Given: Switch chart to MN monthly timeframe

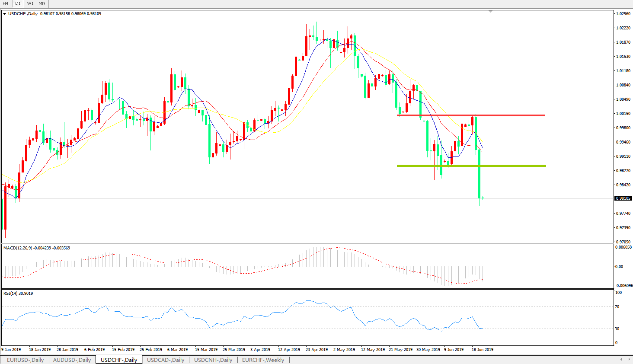Looking at the screenshot, I should point(42,3).
